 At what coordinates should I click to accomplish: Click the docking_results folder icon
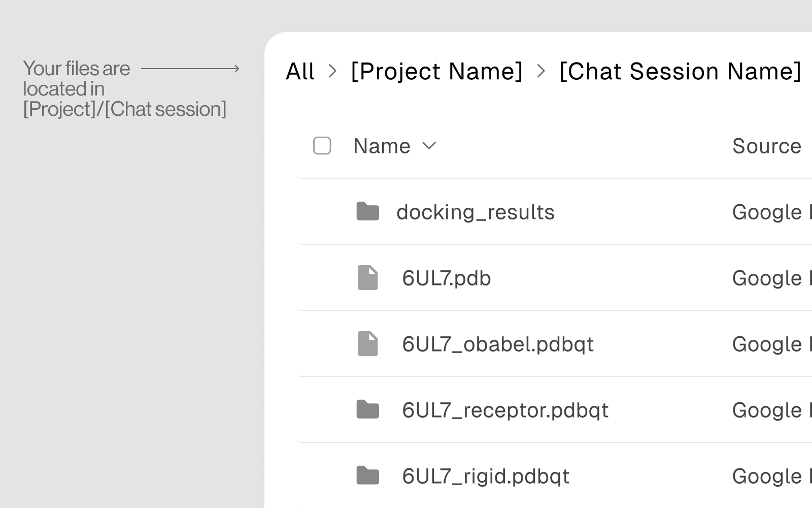[367, 211]
